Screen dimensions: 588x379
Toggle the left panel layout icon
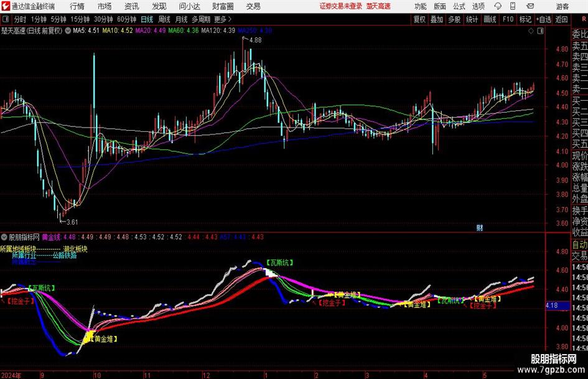(6, 19)
